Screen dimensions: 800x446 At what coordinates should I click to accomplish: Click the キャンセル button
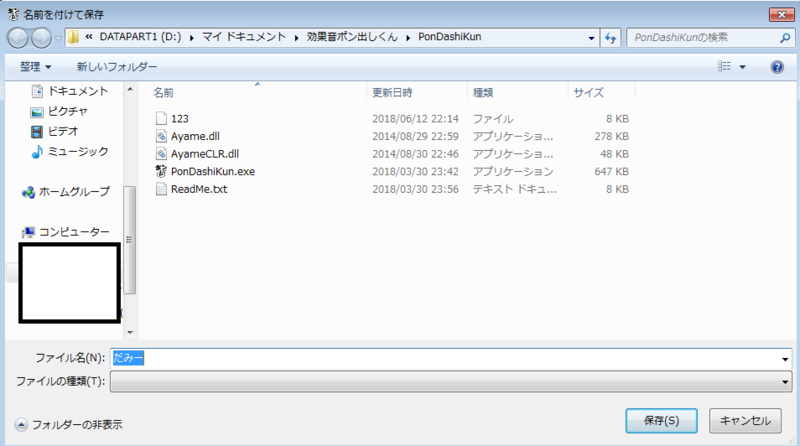tap(745, 421)
